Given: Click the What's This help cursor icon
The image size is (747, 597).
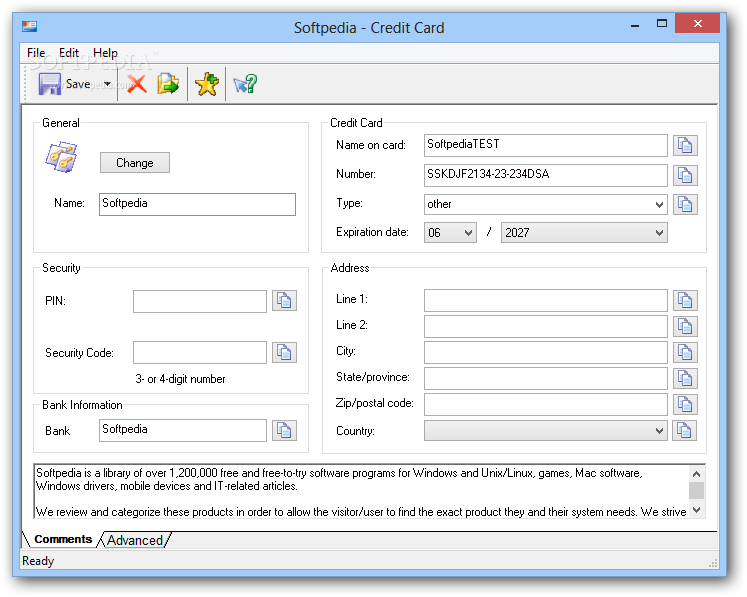Looking at the screenshot, I should tap(245, 84).
